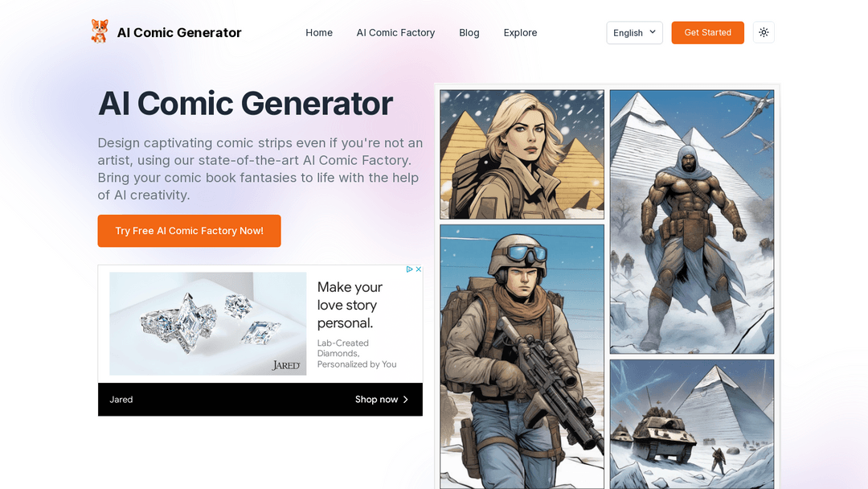Toggle the sun theme switcher icon
Screen dimensions: 868x489
pyautogui.click(x=764, y=32)
